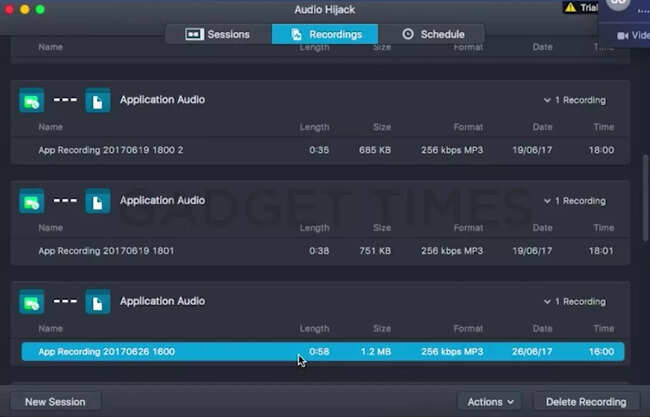Collapse 1 Recording above the 18:00 entry
The image size is (650, 417).
[575, 100]
